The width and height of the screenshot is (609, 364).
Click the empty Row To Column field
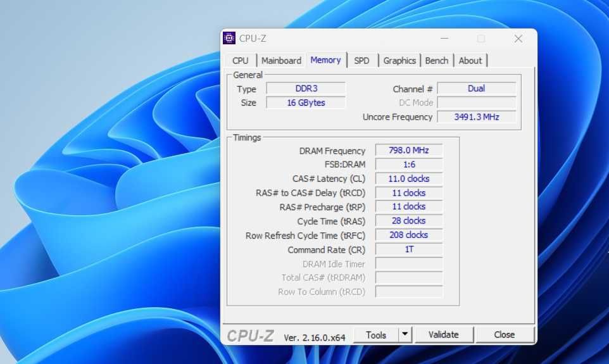click(x=409, y=292)
